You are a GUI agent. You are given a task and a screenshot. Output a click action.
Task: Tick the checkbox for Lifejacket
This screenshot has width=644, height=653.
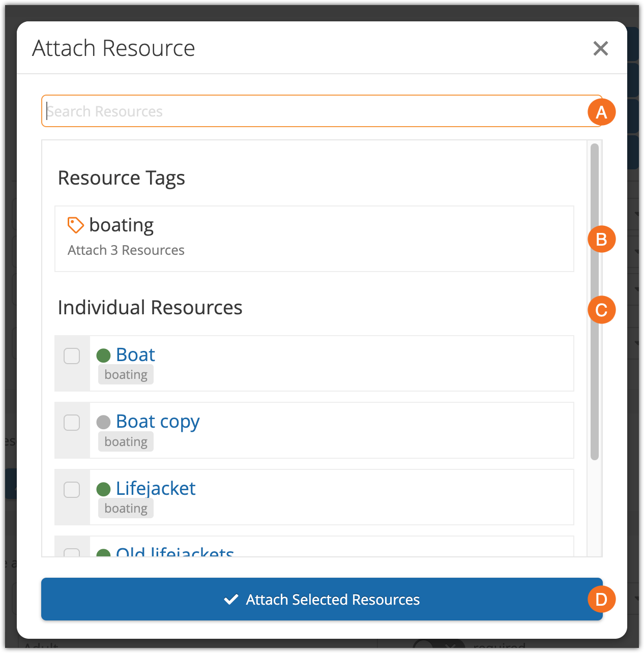pyautogui.click(x=72, y=490)
